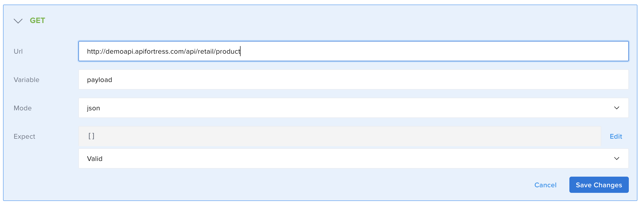
Task: Collapse the GET section chevron
Action: pos(18,21)
